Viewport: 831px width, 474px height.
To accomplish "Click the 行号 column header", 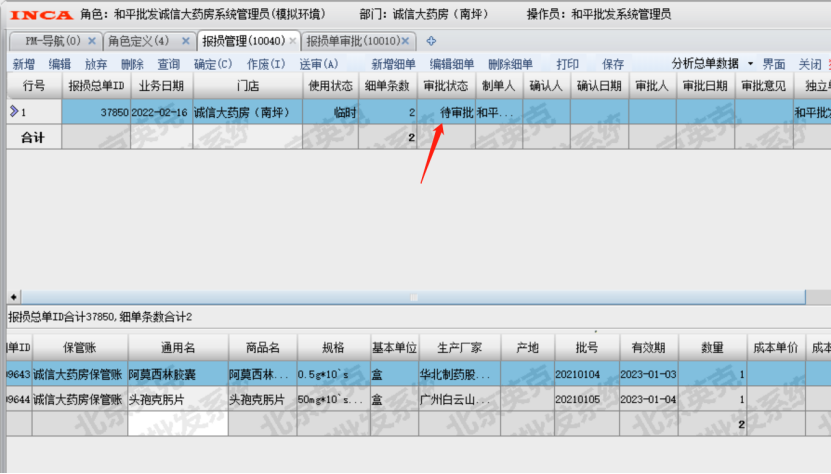I will [34, 86].
